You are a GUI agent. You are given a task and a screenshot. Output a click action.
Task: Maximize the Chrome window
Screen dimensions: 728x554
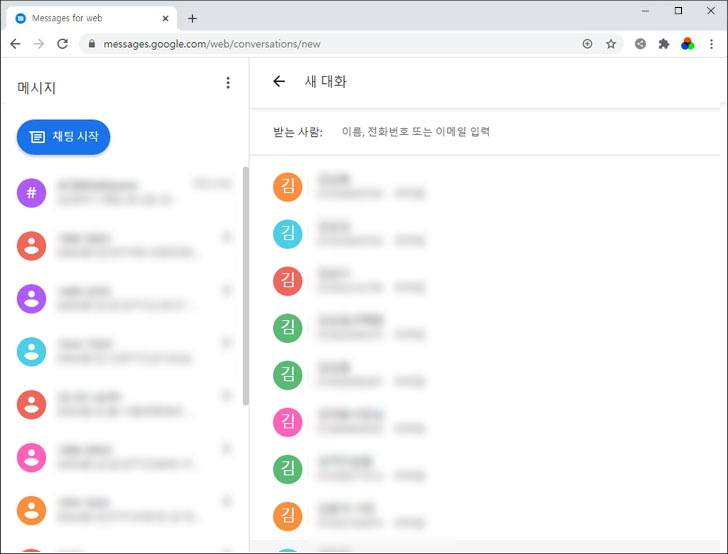(678, 11)
